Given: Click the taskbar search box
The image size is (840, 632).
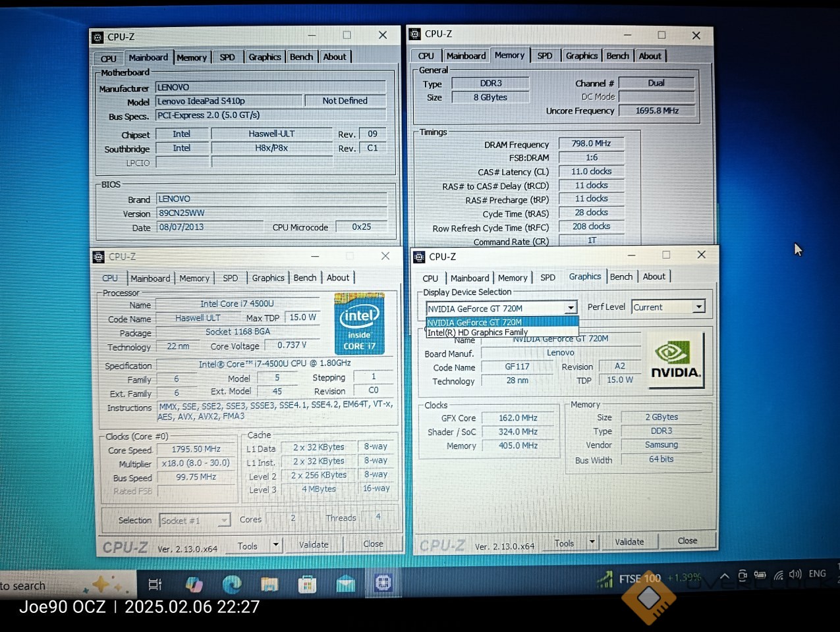Looking at the screenshot, I should pos(67,585).
